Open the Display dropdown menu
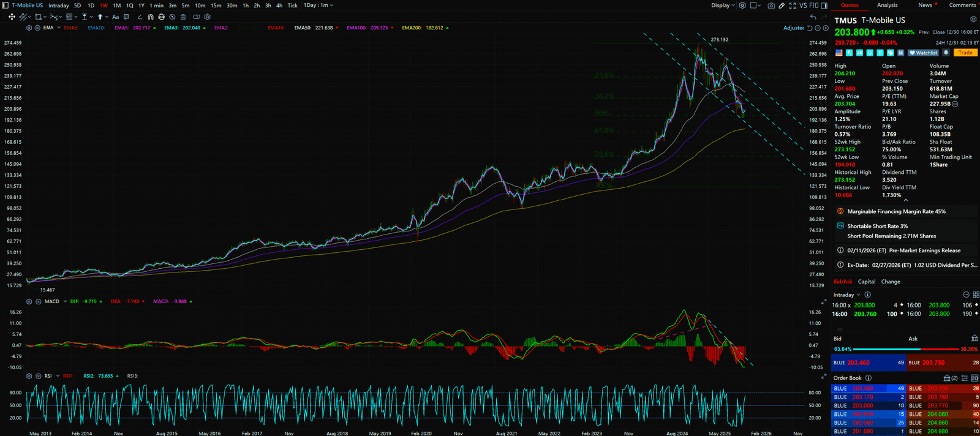Screen dimensions: 980x436 tap(723, 6)
